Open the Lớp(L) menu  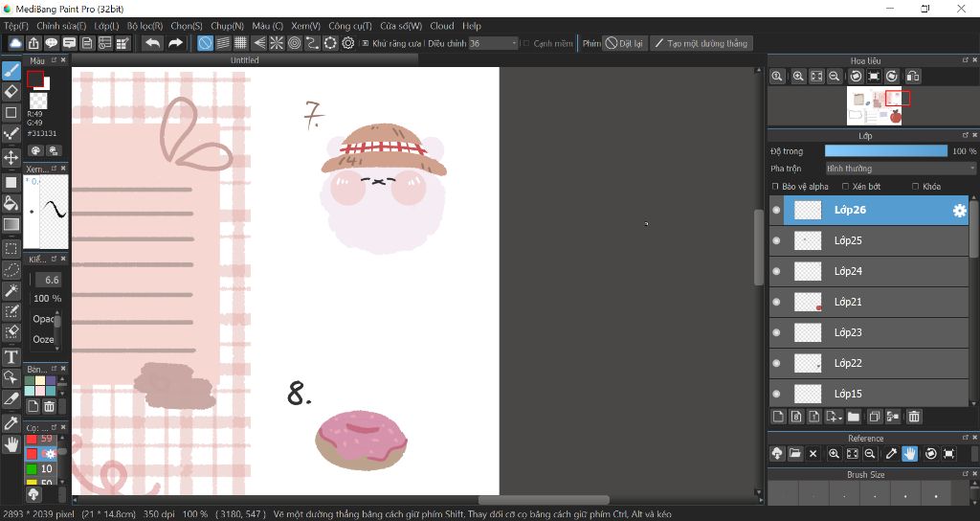click(106, 26)
